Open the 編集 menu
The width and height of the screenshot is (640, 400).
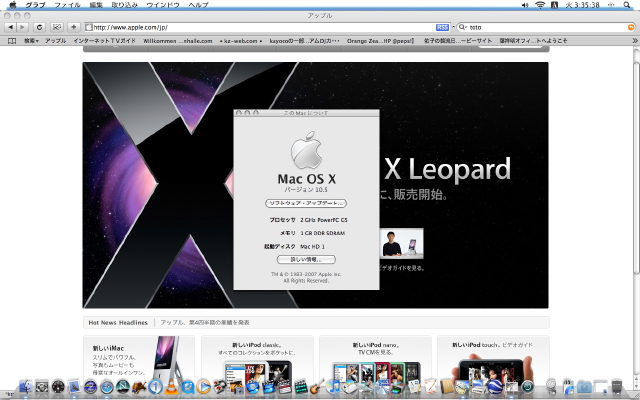point(96,5)
